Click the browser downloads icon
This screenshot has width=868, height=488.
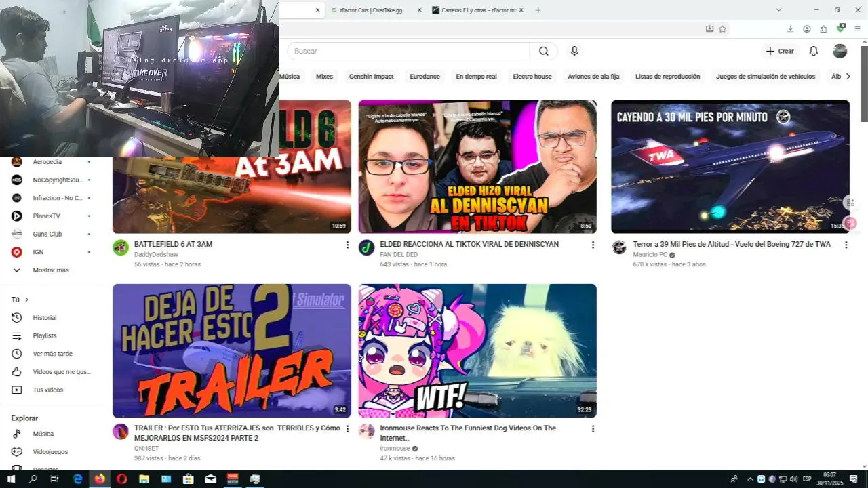pyautogui.click(x=790, y=28)
